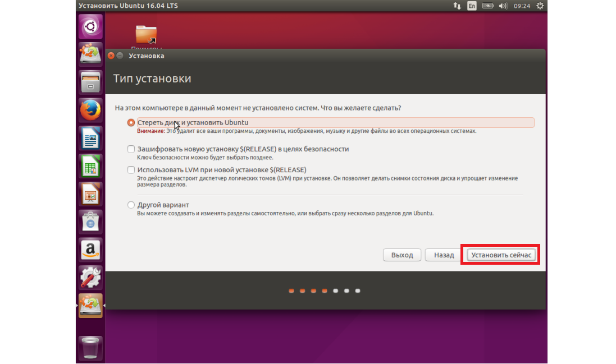Open network connection indicator in top panel
This screenshot has height=364, width=616.
[x=457, y=6]
